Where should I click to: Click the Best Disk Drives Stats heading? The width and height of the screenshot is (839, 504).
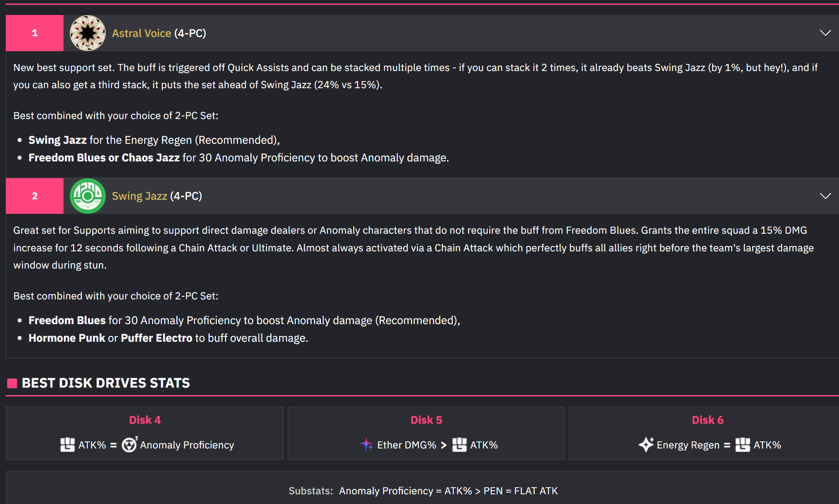(x=106, y=383)
